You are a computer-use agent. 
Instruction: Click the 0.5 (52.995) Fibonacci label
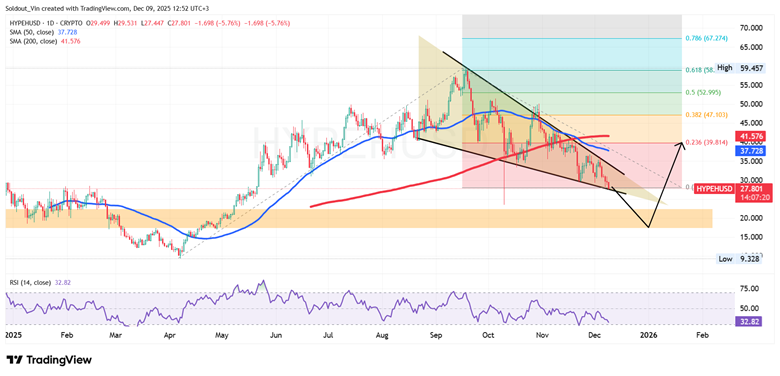[x=703, y=93]
